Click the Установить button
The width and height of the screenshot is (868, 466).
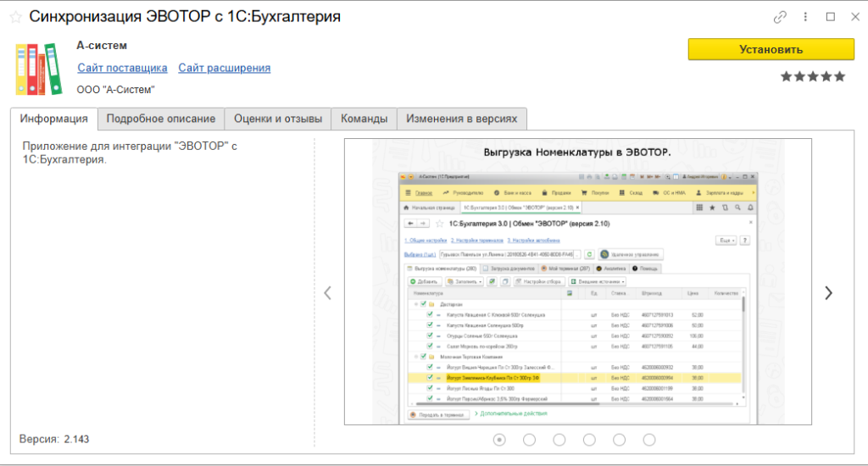click(x=771, y=49)
